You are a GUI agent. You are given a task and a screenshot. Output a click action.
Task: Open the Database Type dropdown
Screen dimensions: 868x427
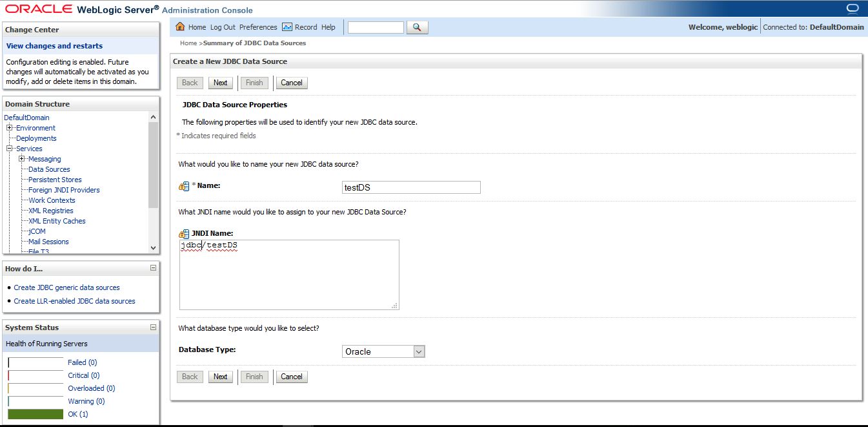tap(419, 351)
